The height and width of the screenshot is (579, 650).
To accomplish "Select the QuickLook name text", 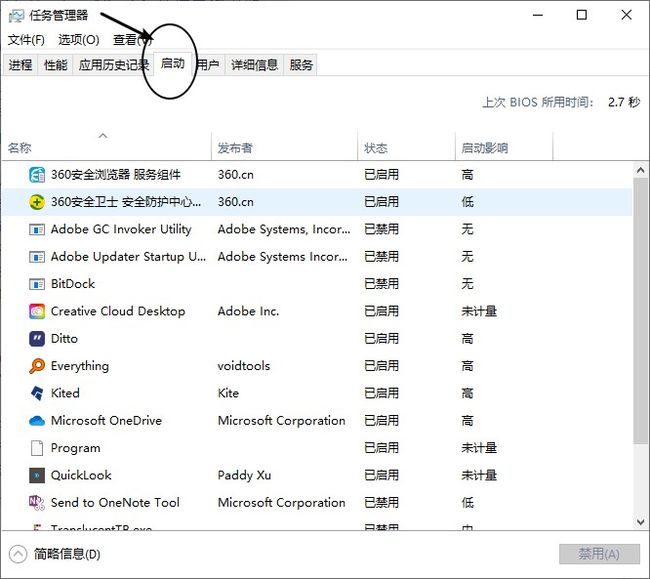I will tap(81, 475).
